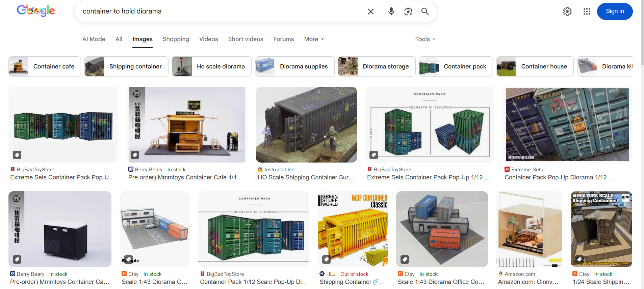
Task: Select the Images tab
Action: pyautogui.click(x=143, y=39)
